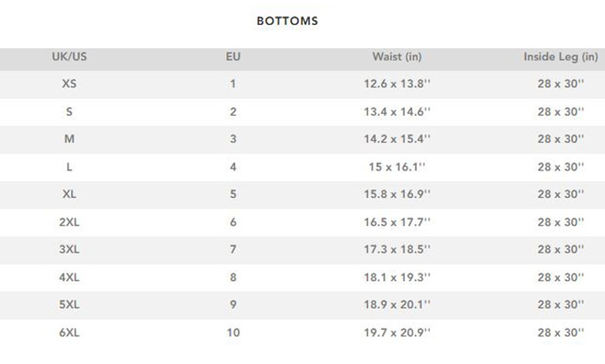
Task: Select the 6XL size label
Action: pyautogui.click(x=70, y=333)
